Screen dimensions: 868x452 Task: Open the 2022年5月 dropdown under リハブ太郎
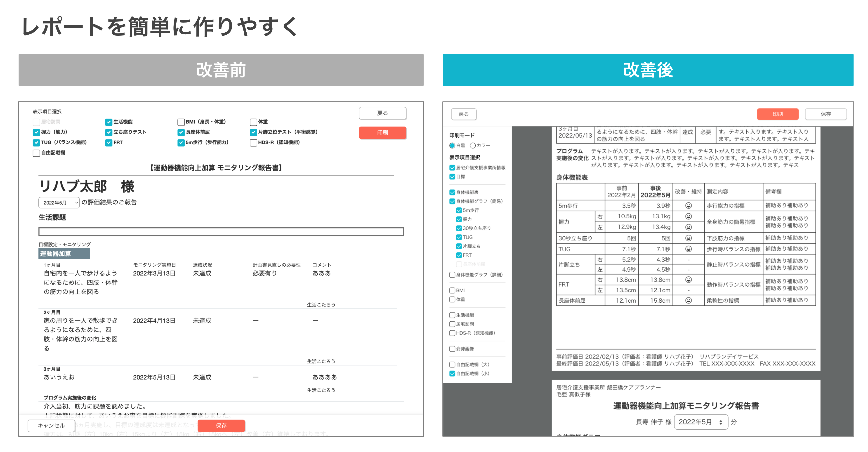click(x=59, y=202)
